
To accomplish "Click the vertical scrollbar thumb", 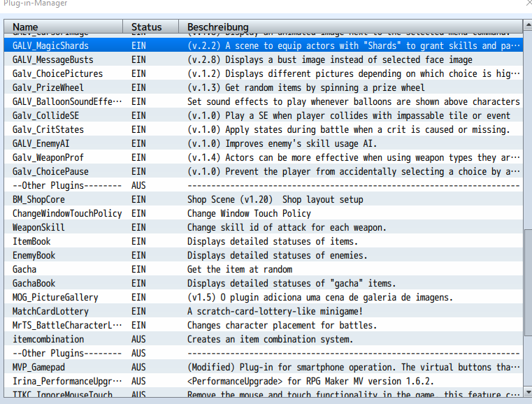I will point(528,282).
